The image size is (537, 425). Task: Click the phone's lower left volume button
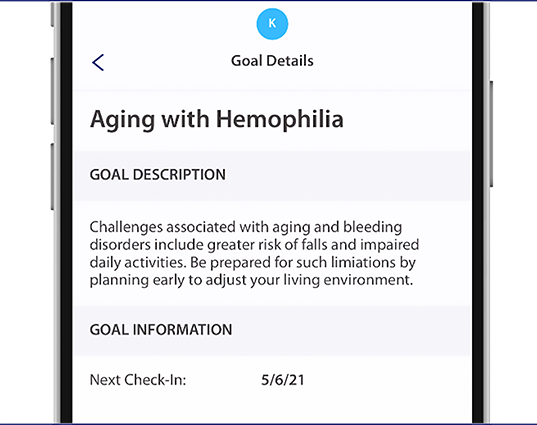(52, 177)
